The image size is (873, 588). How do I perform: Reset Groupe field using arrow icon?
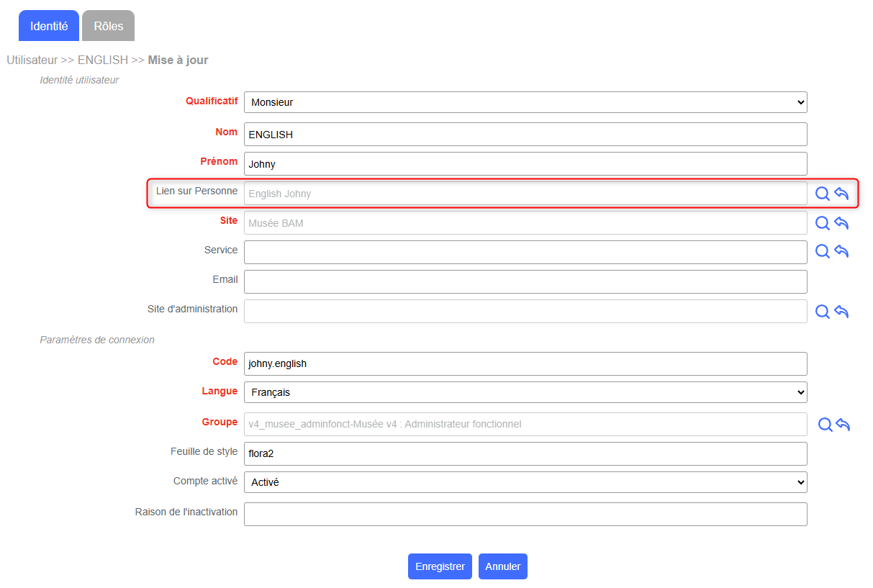coord(843,425)
